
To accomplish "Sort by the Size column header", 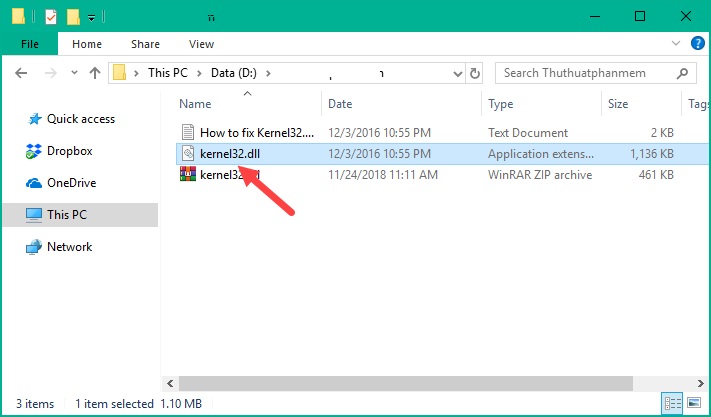I will [618, 104].
